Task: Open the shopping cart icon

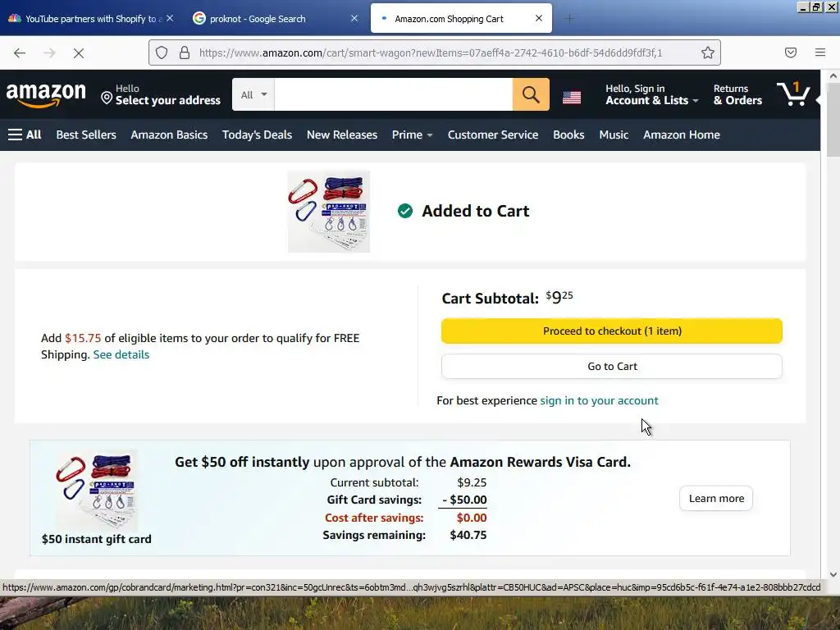Action: point(793,94)
